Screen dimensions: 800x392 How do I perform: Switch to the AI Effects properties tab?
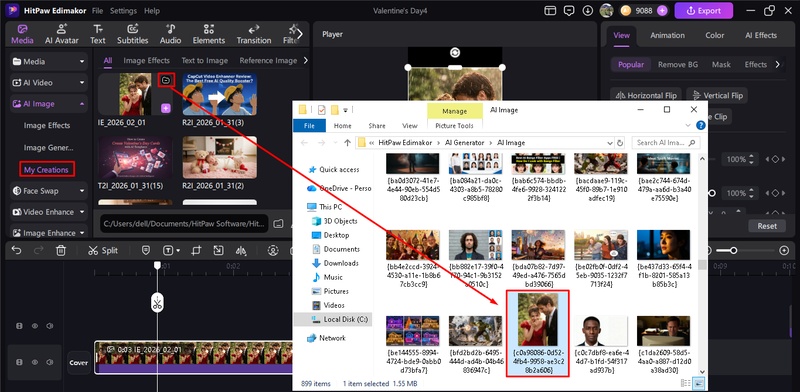[761, 35]
